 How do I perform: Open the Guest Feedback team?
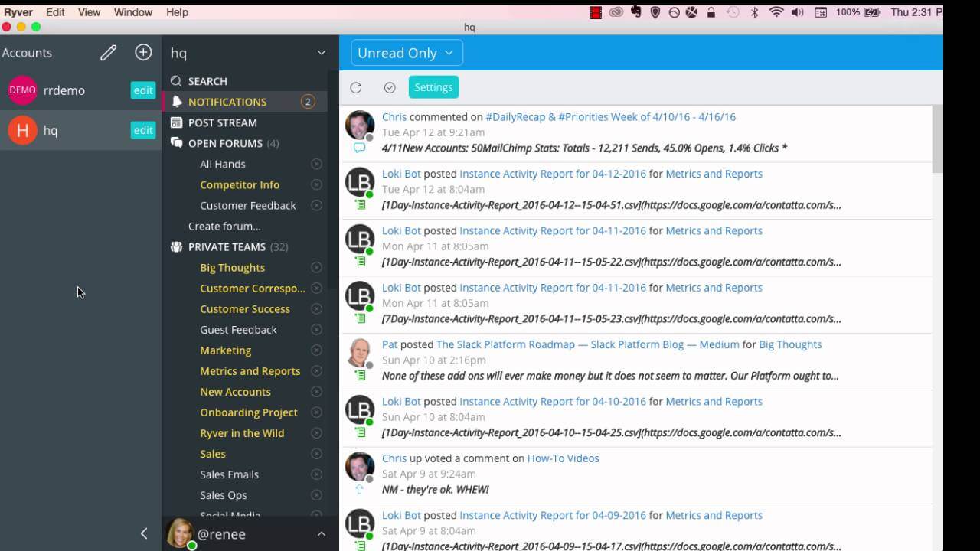(x=238, y=329)
